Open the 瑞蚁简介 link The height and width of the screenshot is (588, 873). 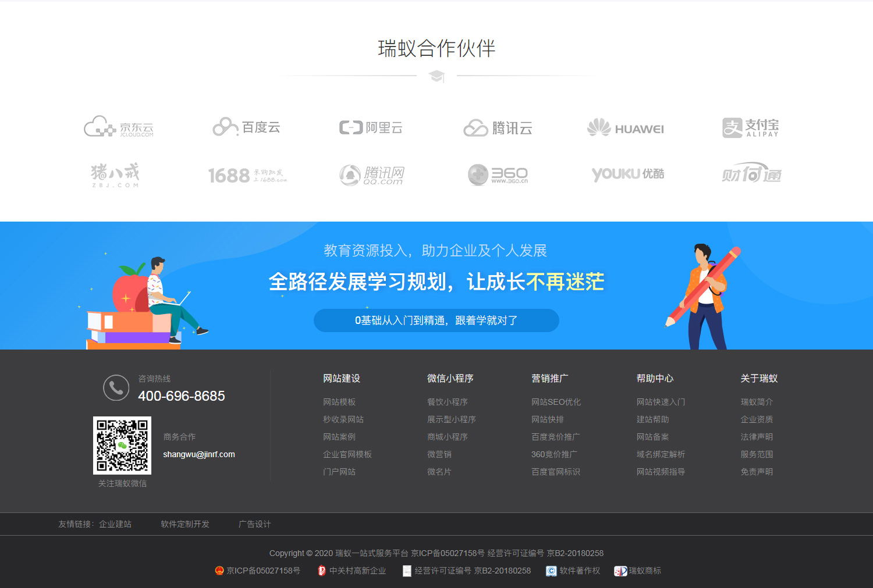pos(757,402)
